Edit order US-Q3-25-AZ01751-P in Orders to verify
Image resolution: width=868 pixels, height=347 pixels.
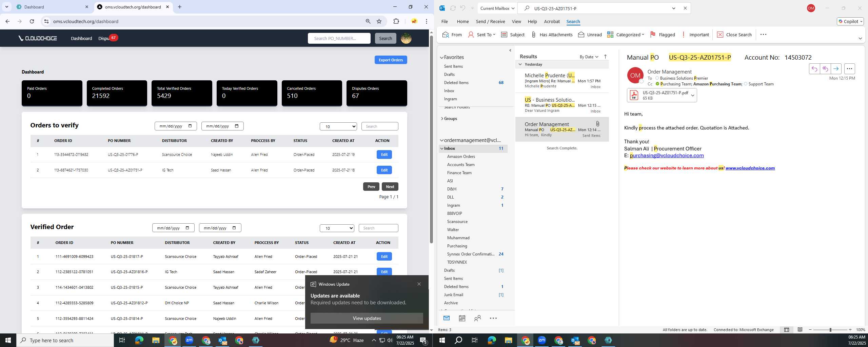pos(384,170)
